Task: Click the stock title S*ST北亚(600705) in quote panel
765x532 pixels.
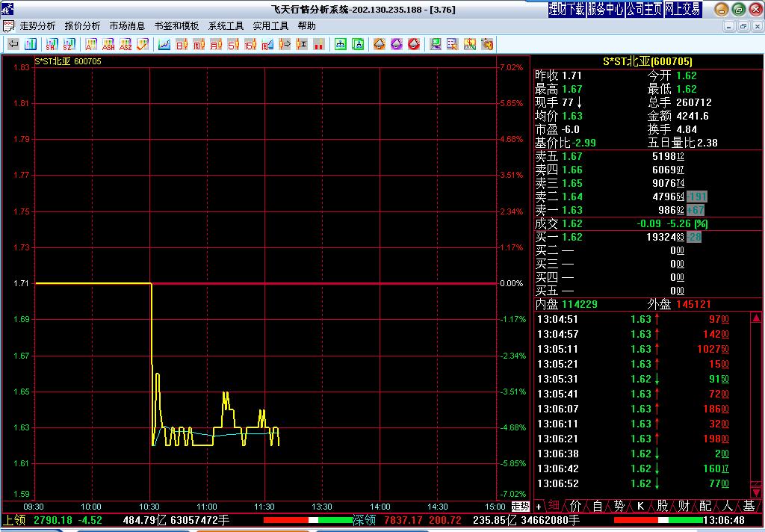Action: click(x=648, y=61)
